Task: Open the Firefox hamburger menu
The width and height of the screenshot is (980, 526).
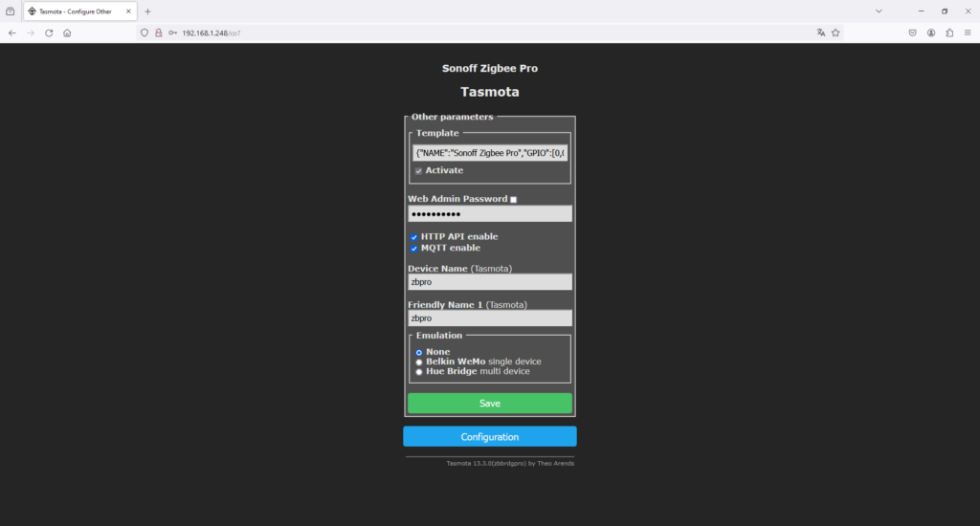Action: (x=968, y=33)
